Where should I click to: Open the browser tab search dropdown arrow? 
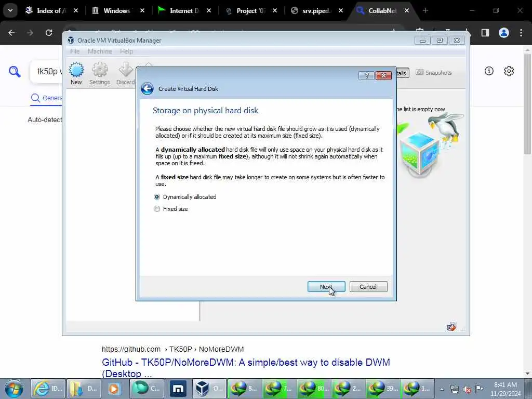[x=10, y=10]
